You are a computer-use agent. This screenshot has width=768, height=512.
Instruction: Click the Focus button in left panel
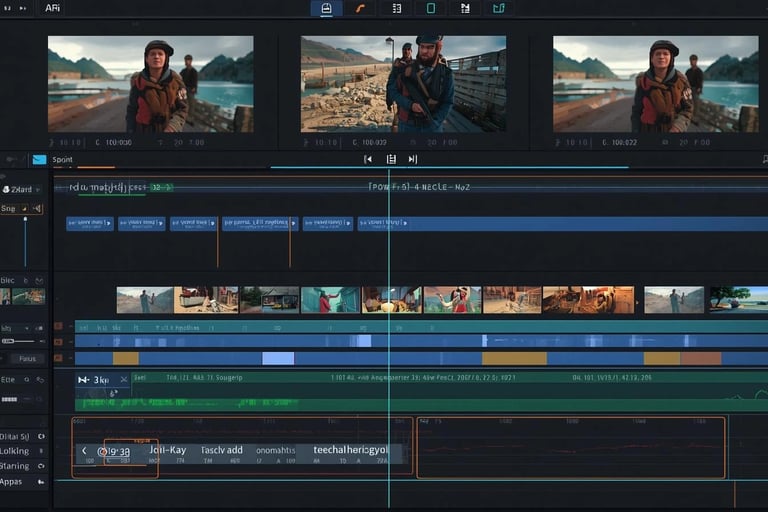pos(27,358)
